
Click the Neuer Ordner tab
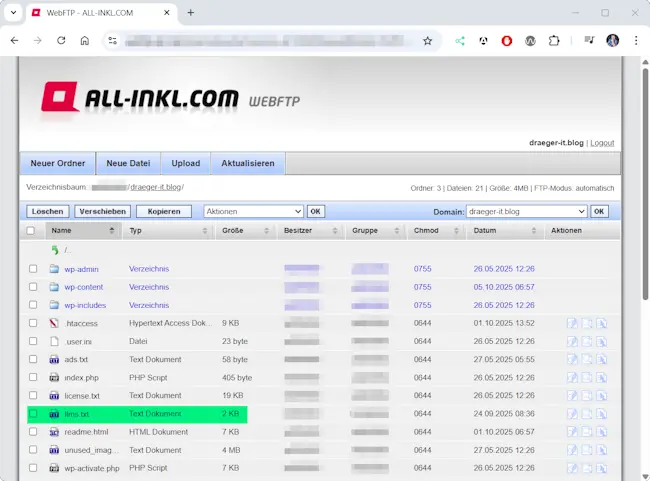tap(58, 163)
